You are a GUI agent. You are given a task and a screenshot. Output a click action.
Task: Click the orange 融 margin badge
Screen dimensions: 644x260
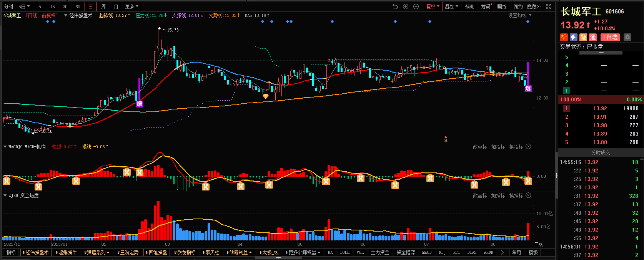[x=583, y=37]
